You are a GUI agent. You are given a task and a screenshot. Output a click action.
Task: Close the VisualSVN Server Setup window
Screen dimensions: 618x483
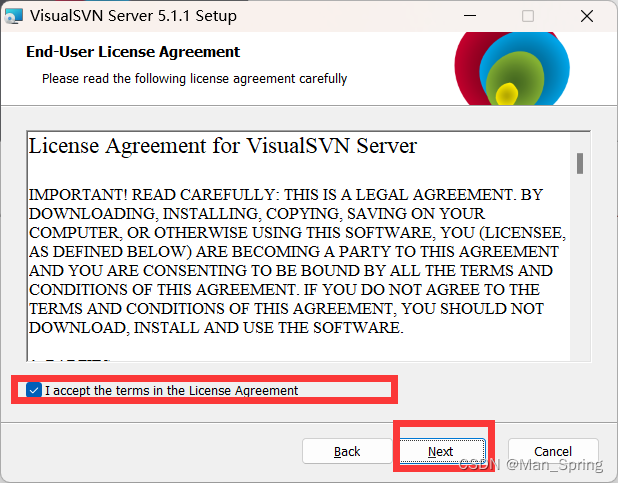pos(586,16)
